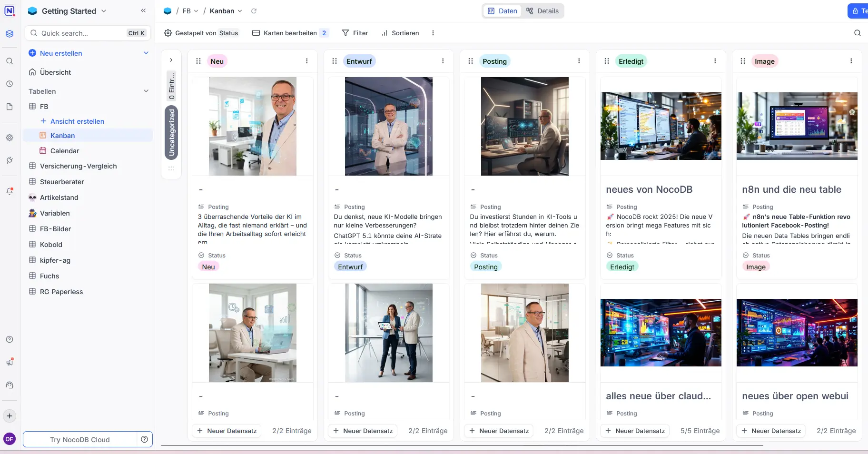Collapse the sidebar with double-chevron icon
This screenshot has width=868, height=454.
143,10
